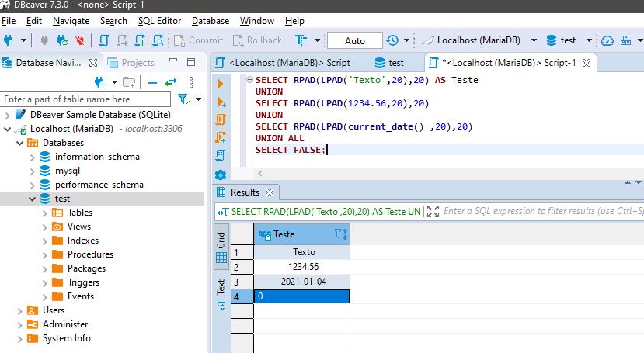Image resolution: width=644 pixels, height=353 pixels.
Task: Select the 2021-01-04 cell in results
Action: pyautogui.click(x=304, y=281)
